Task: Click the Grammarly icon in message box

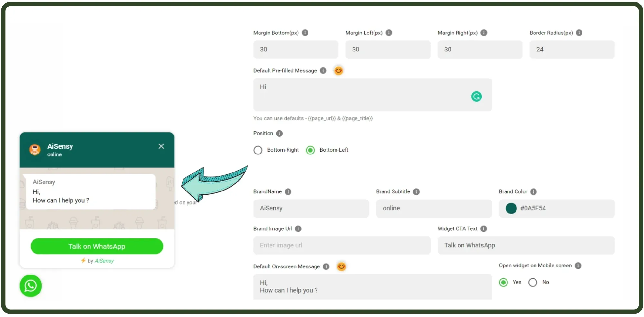Action: pos(476,97)
